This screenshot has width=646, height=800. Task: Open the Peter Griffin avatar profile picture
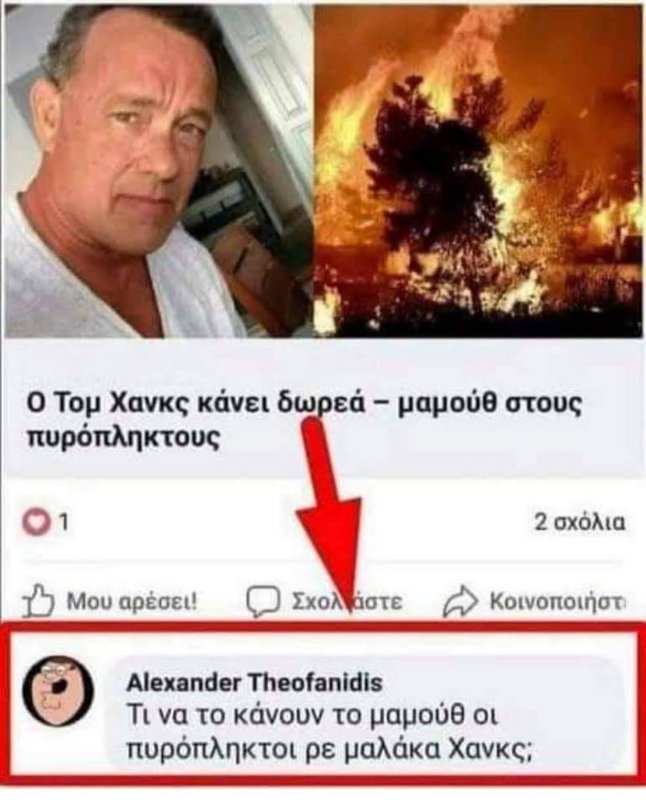pos(58,689)
